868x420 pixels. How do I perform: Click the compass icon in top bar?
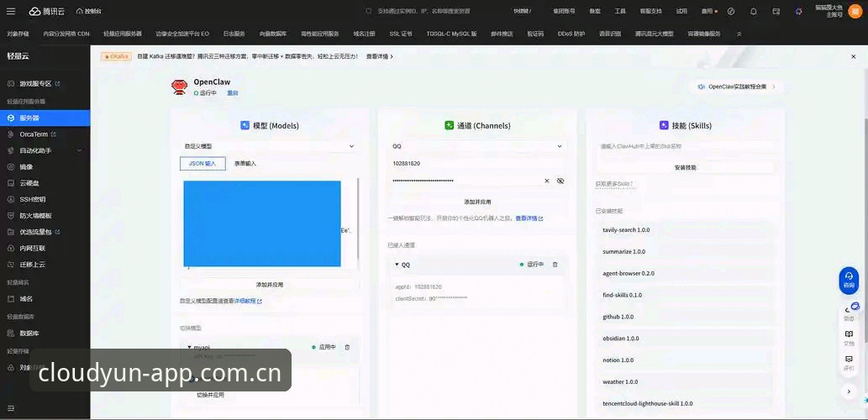pyautogui.click(x=731, y=11)
